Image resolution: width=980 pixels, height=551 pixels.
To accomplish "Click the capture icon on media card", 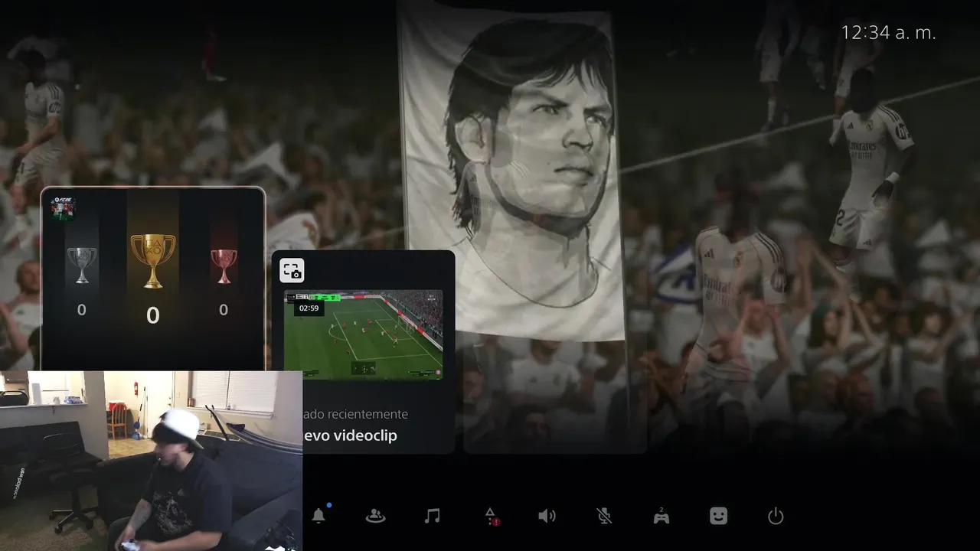I will pyautogui.click(x=292, y=270).
